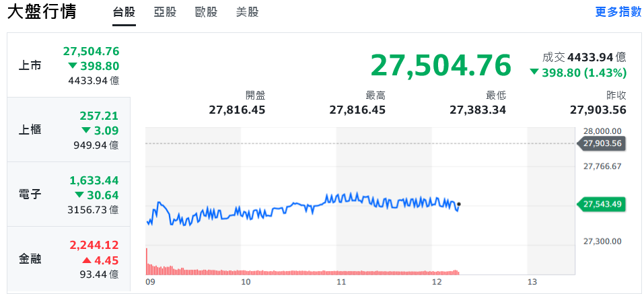
Task: Choose the 金融 index row
Action: pyautogui.click(x=69, y=258)
